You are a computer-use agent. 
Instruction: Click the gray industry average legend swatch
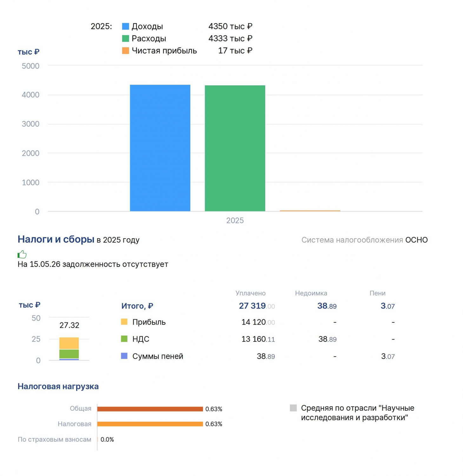pos(293,408)
